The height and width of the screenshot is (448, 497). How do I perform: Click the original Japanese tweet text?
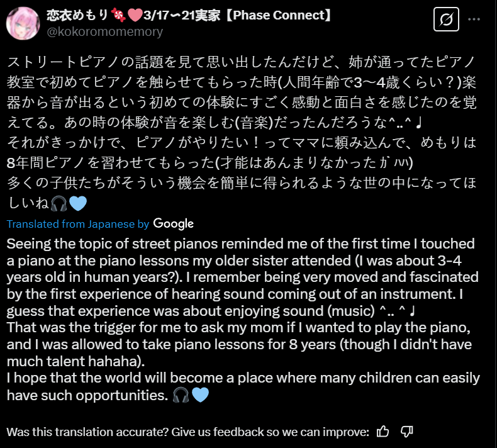242,132
